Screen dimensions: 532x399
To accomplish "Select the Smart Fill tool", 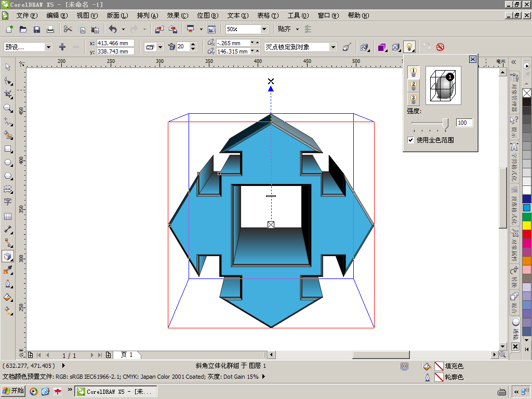I will click(8, 135).
